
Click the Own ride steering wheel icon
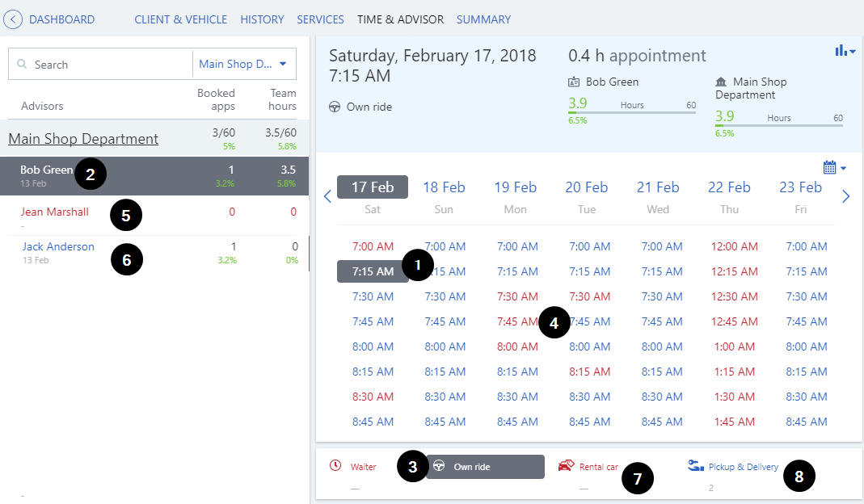click(440, 466)
